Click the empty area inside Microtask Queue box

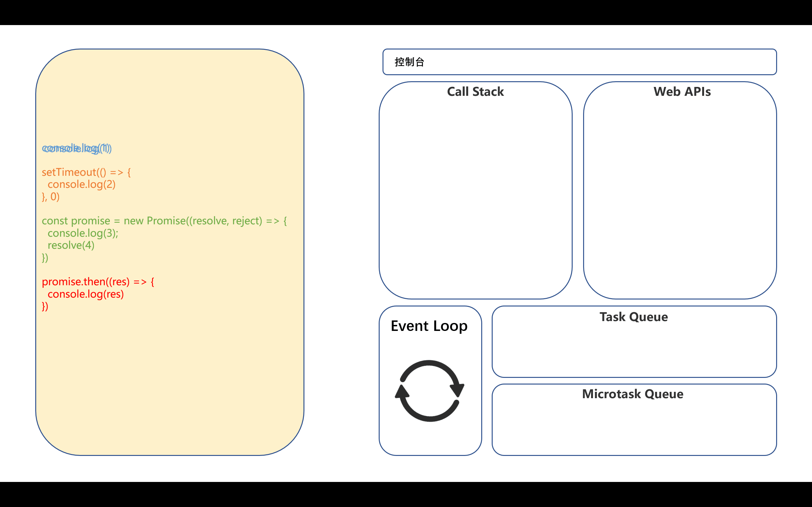tap(634, 428)
